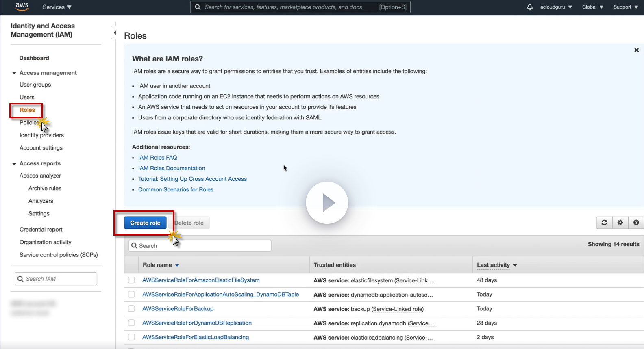Open Identity providers page
Screen dimensions: 644x349
point(41,135)
